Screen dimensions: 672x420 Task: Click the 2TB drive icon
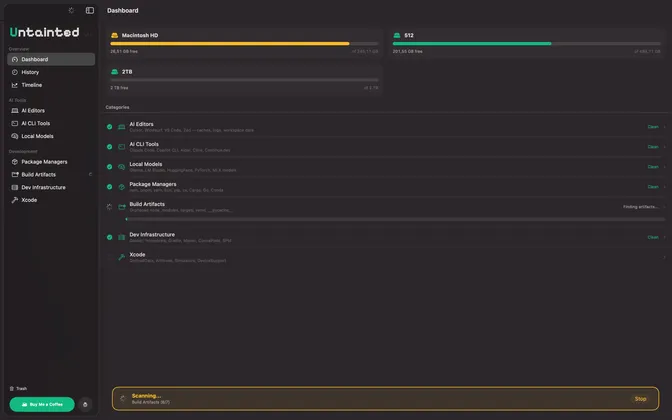[114, 72]
